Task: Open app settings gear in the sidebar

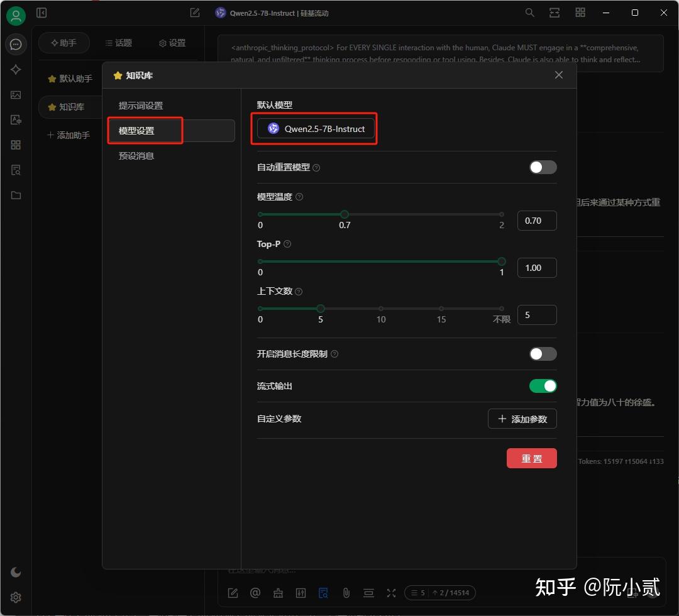Action: pos(16,597)
